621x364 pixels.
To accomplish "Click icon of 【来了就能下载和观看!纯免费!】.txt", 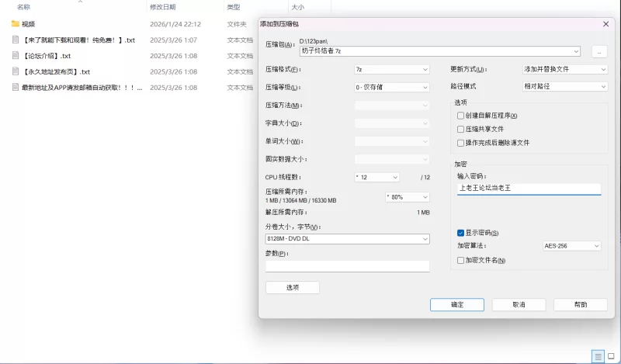I will tap(16, 40).
